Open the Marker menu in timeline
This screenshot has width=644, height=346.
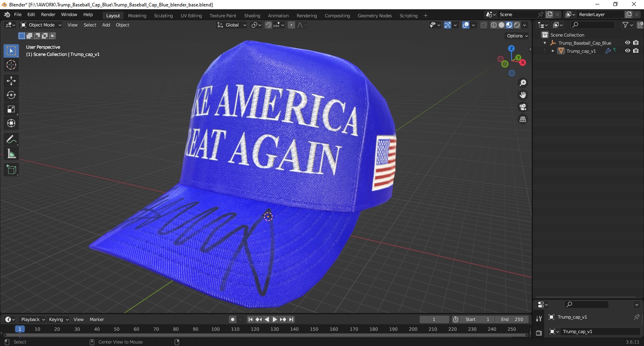pyautogui.click(x=97, y=319)
